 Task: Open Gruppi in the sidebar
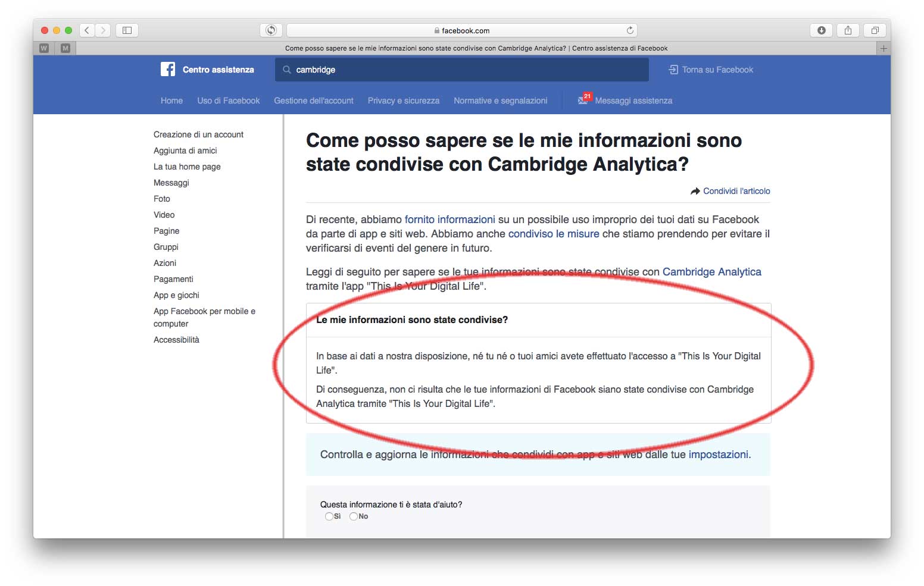(166, 247)
